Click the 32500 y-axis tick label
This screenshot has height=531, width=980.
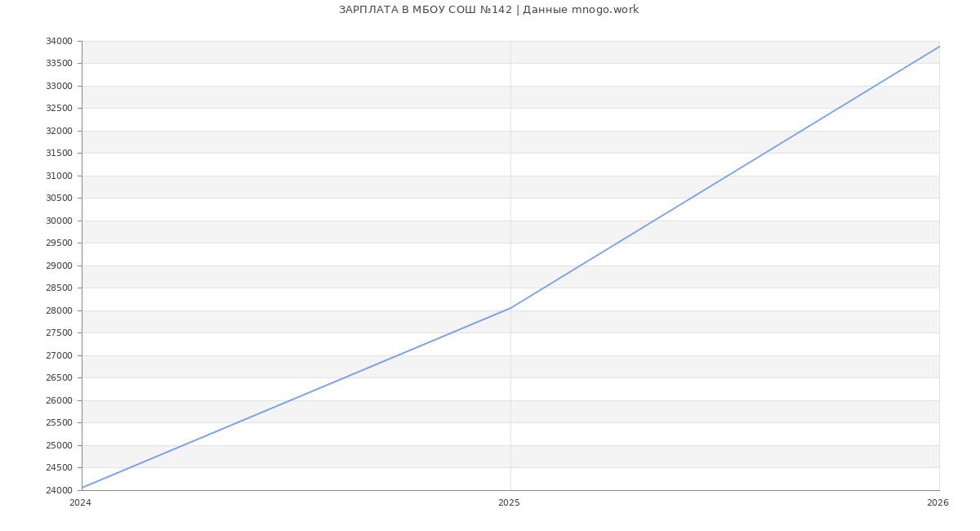(x=59, y=109)
